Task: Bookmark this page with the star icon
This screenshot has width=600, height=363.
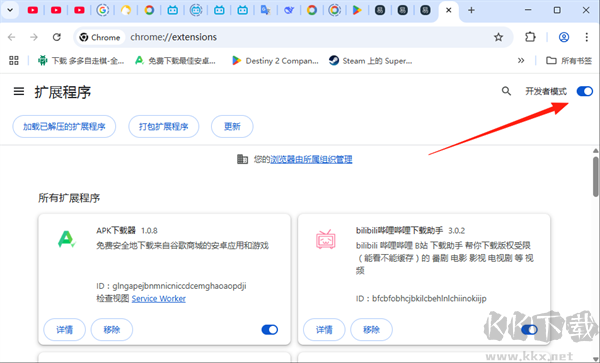Action: click(x=498, y=37)
